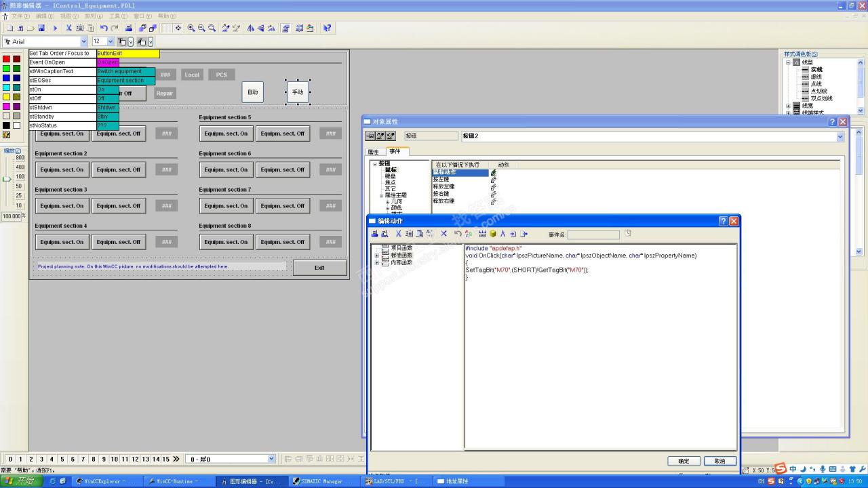Click Equipm. sect. Off under section 7
This screenshot has width=868, height=488.
(x=283, y=206)
